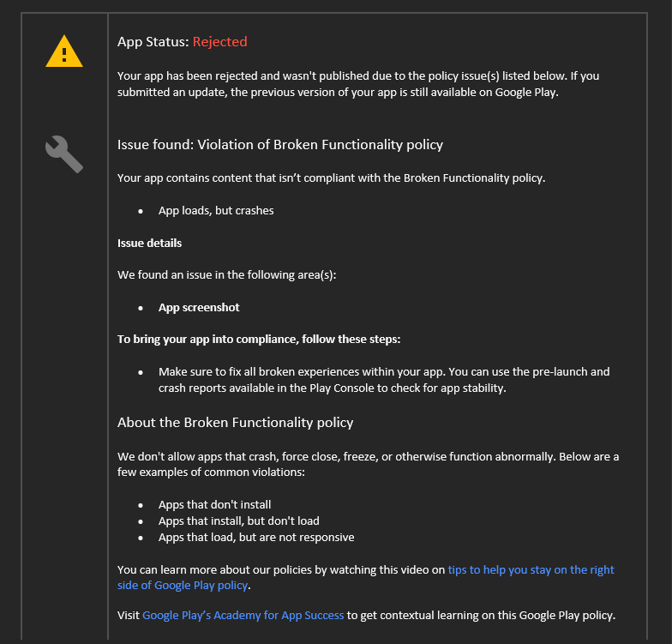This screenshot has height=644, width=672.
Task: Click the 'We don't allow apps that crash' paragraph
Action: coord(369,465)
